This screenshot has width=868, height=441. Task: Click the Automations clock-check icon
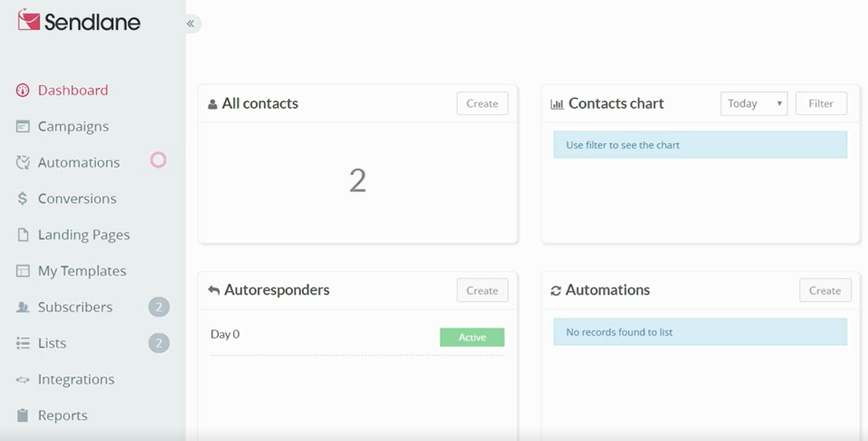click(23, 162)
